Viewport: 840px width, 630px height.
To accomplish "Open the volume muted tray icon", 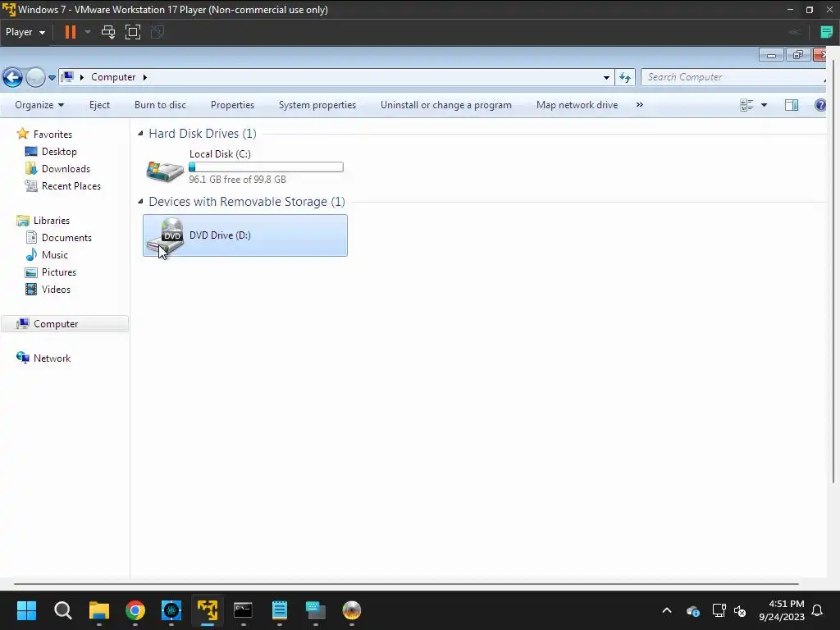I will point(740,610).
